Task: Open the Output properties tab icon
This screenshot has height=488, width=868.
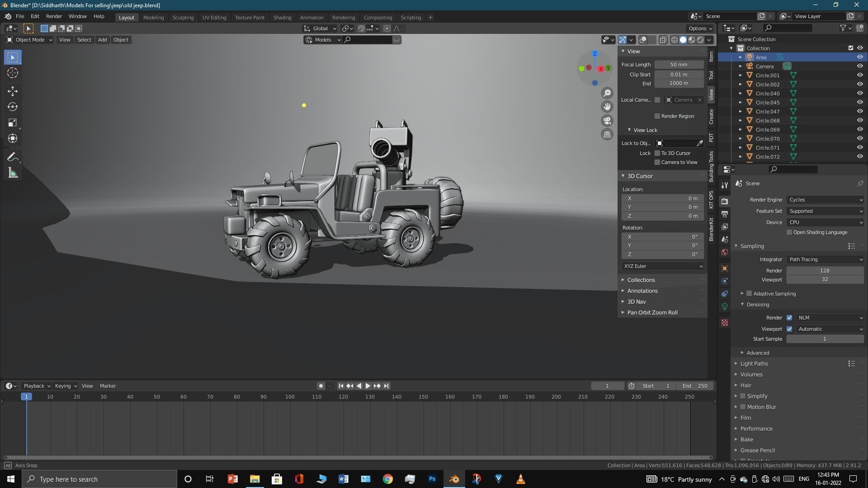Action: tap(725, 214)
